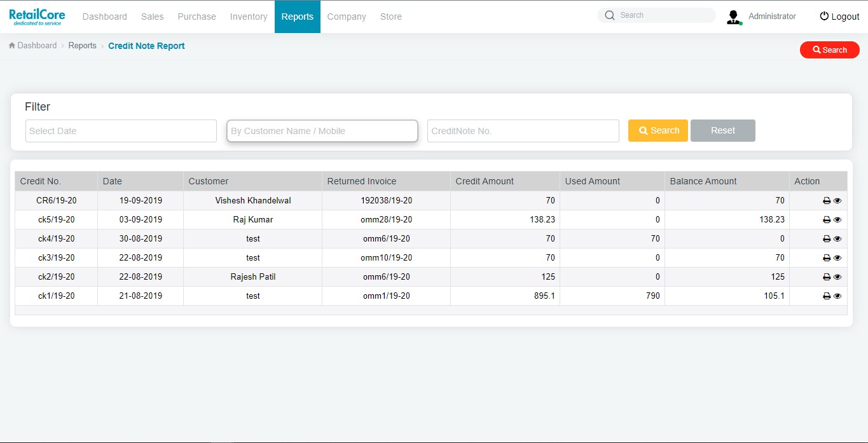This screenshot has width=868, height=443.
Task: Click credit number ck2/19-20
Action: (x=57, y=277)
